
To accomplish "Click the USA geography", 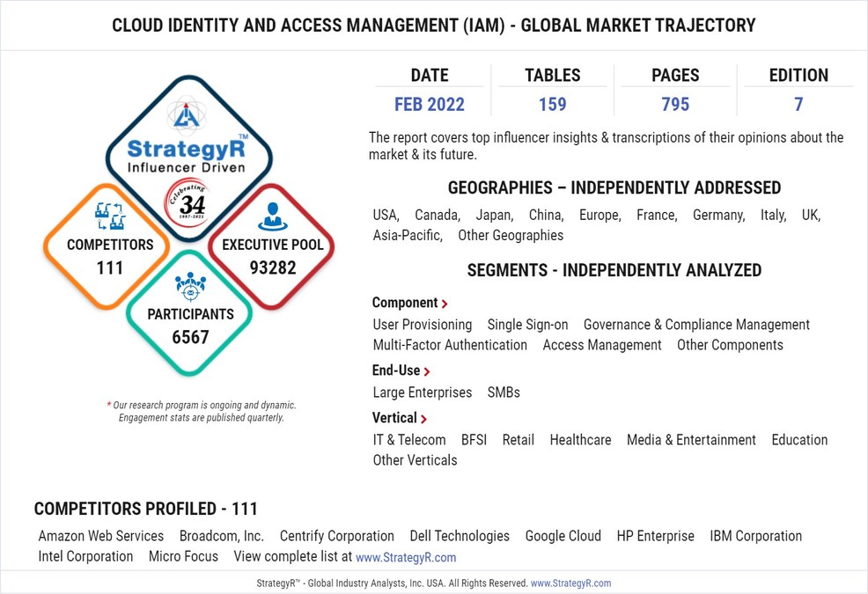I will click(x=386, y=215).
